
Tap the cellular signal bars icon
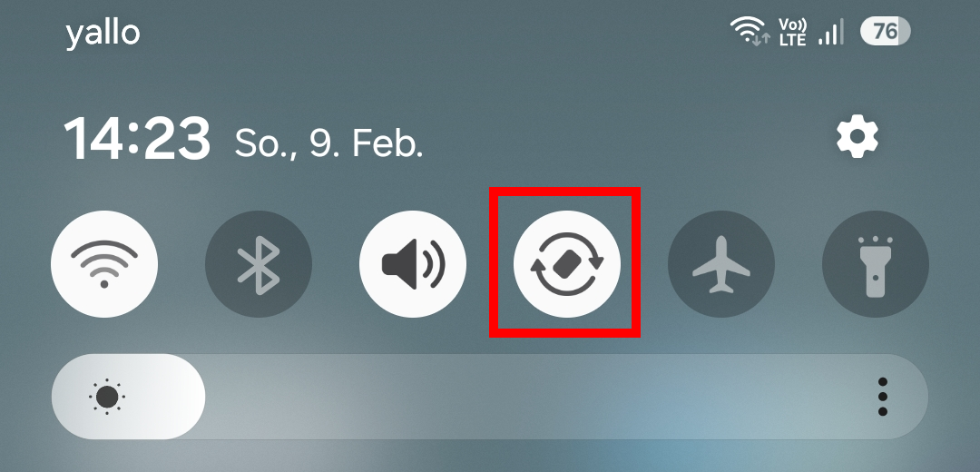(832, 31)
